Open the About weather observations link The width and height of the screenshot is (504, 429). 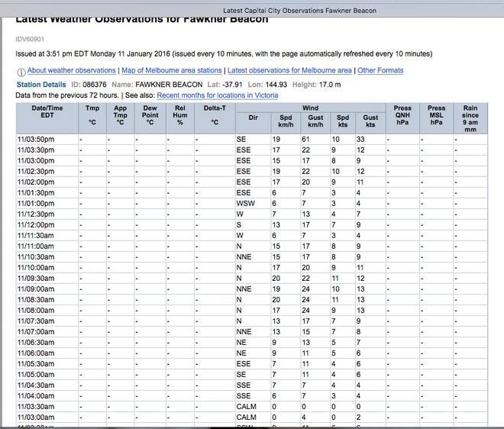point(71,70)
